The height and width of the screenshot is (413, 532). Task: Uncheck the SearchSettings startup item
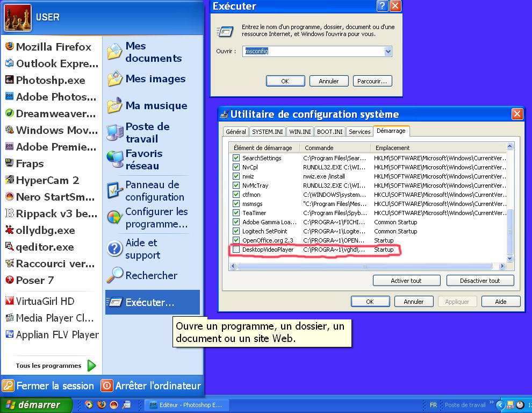click(x=236, y=158)
